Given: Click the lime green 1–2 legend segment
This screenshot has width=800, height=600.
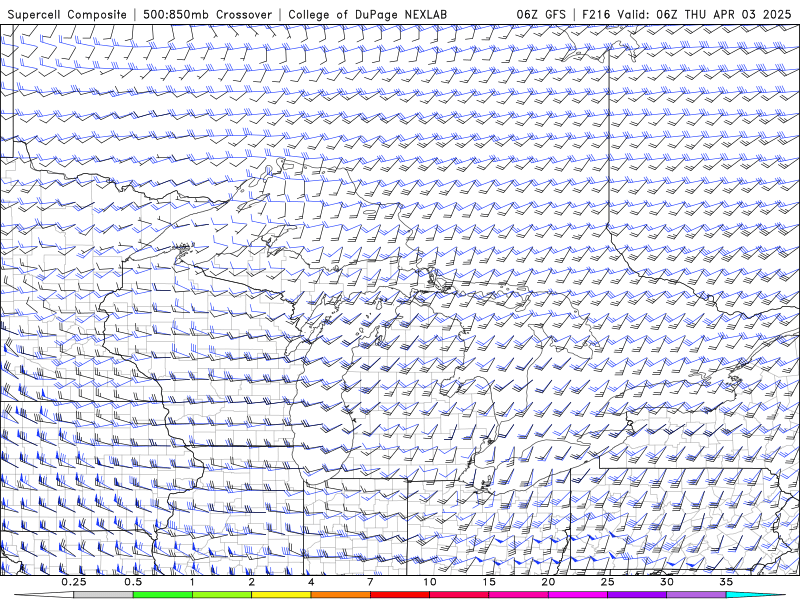Looking at the screenshot, I should [x=222, y=595].
